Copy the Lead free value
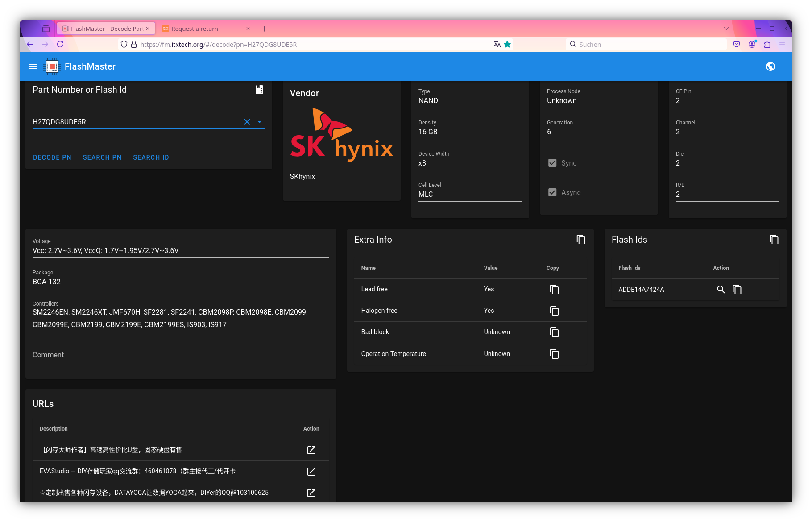Viewport: 812px width, 522px height. click(x=554, y=290)
